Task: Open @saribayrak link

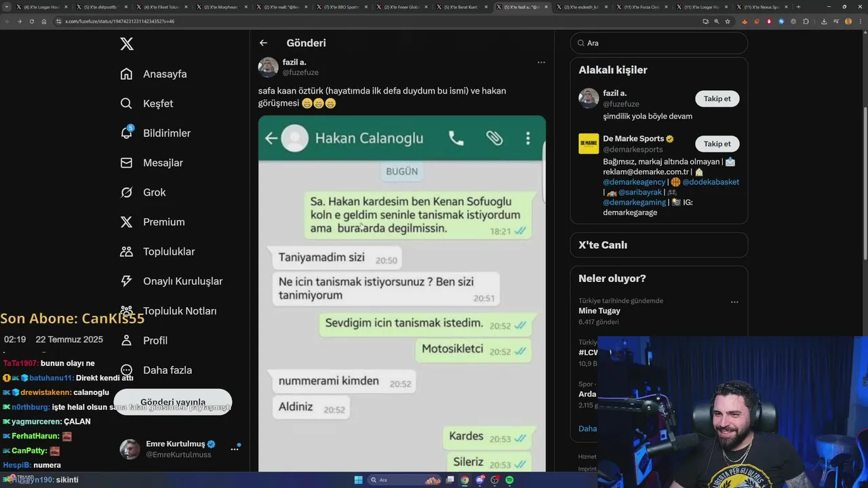Action: pos(640,192)
